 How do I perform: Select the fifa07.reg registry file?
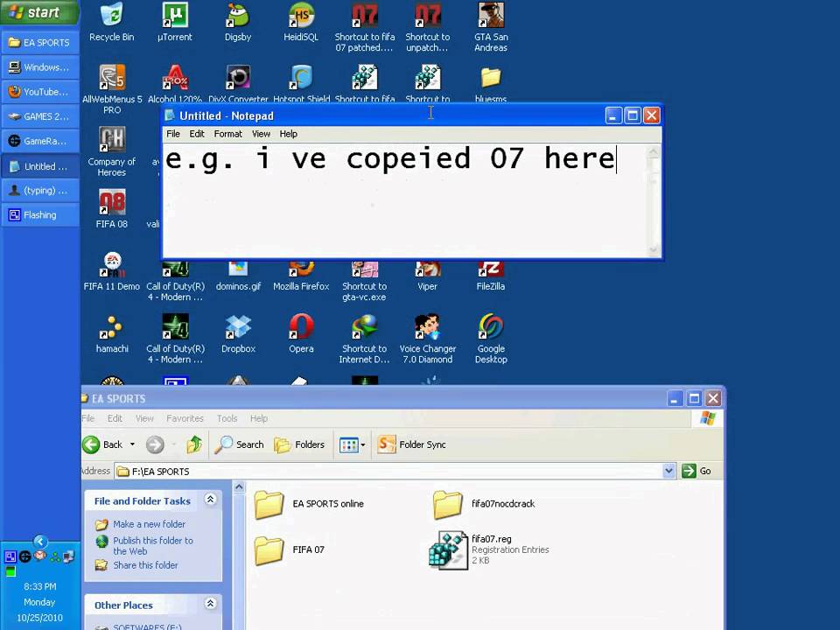pos(488,549)
